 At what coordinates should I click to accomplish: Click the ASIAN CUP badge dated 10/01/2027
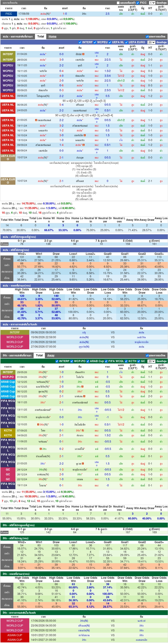14,635
